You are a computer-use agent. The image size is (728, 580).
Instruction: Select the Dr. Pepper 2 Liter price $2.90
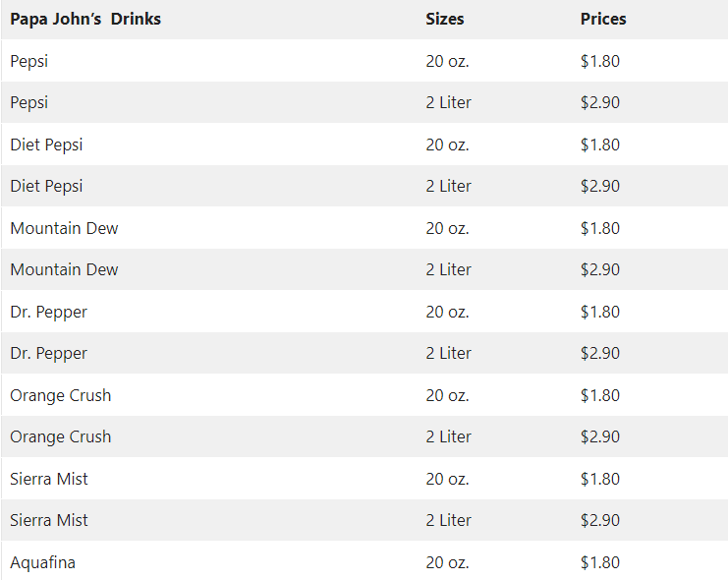[600, 353]
